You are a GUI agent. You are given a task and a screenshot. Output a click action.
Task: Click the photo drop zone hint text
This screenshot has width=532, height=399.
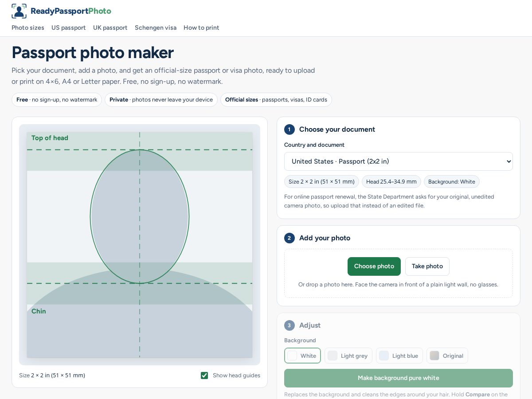tap(398, 285)
